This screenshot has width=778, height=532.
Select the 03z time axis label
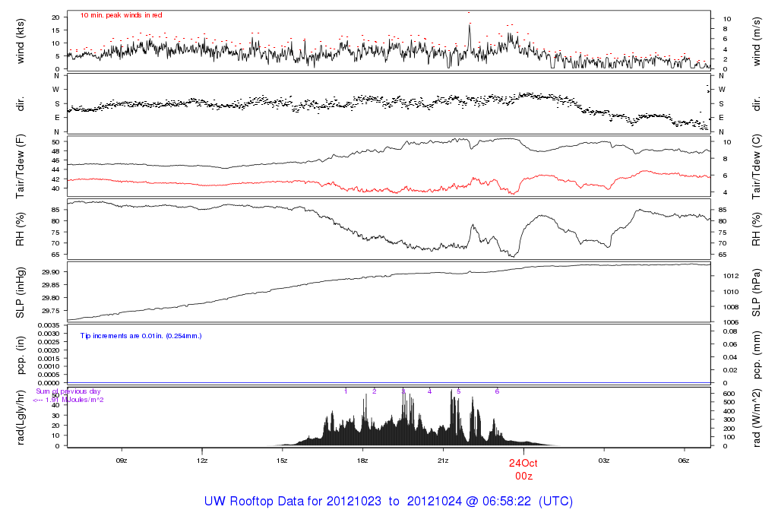[x=603, y=461]
